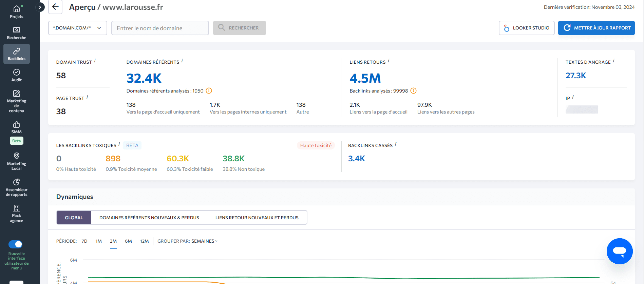
Task: Click the RECHERCHER search button
Action: pyautogui.click(x=240, y=28)
